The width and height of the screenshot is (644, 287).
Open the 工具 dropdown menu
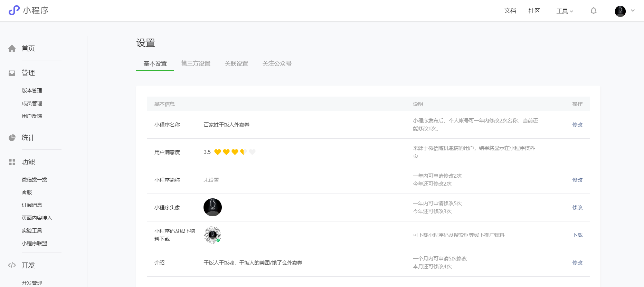click(565, 11)
